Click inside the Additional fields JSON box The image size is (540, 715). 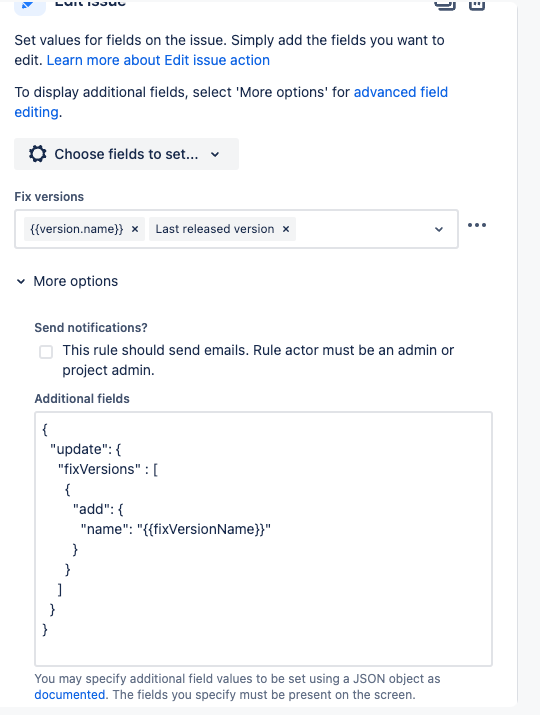click(x=264, y=539)
